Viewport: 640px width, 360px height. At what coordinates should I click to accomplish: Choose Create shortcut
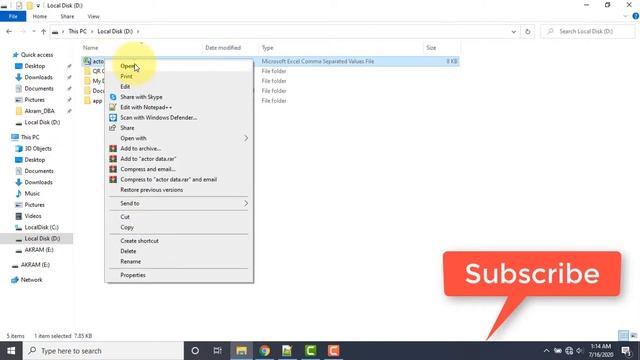pos(139,241)
